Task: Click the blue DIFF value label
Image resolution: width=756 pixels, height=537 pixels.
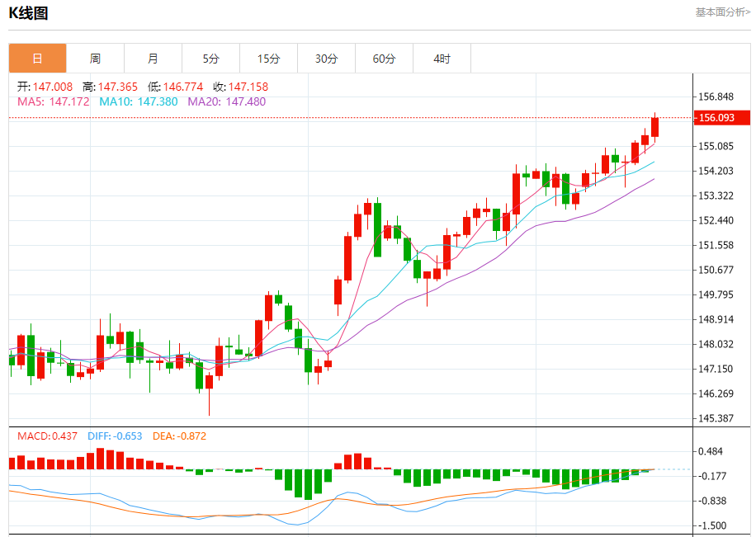Action: click(x=116, y=436)
